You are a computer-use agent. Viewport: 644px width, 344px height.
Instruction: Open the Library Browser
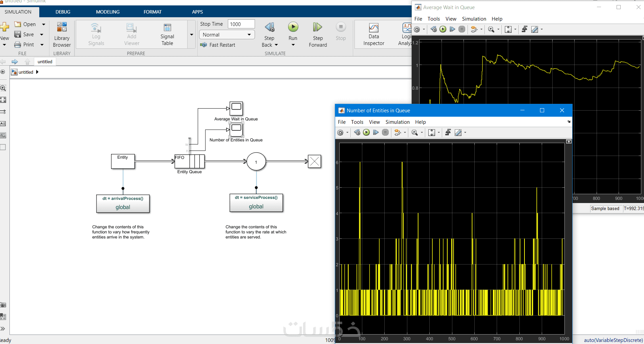coord(62,35)
